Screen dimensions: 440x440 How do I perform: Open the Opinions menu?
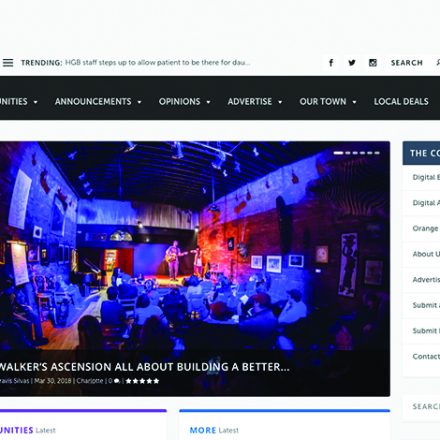pyautogui.click(x=179, y=101)
